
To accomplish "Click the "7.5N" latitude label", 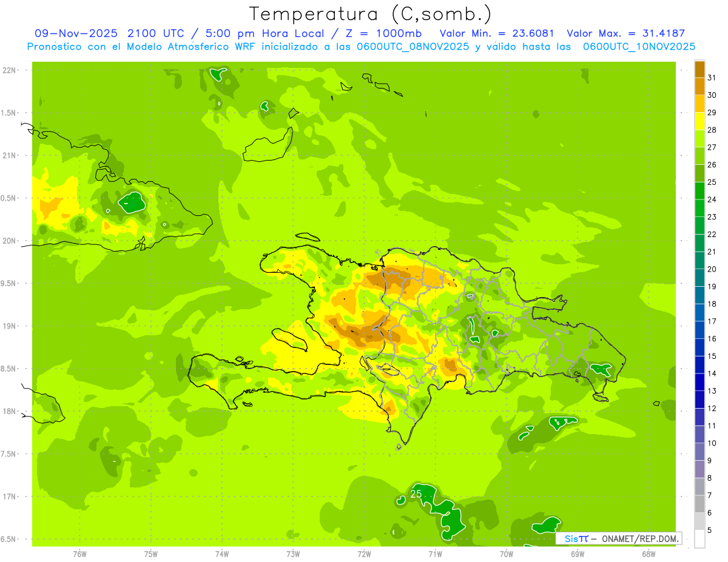I will (x=9, y=453).
